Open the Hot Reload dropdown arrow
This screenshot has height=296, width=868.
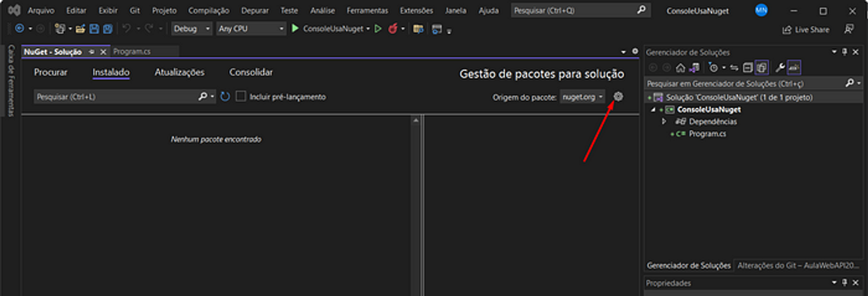[x=403, y=29]
